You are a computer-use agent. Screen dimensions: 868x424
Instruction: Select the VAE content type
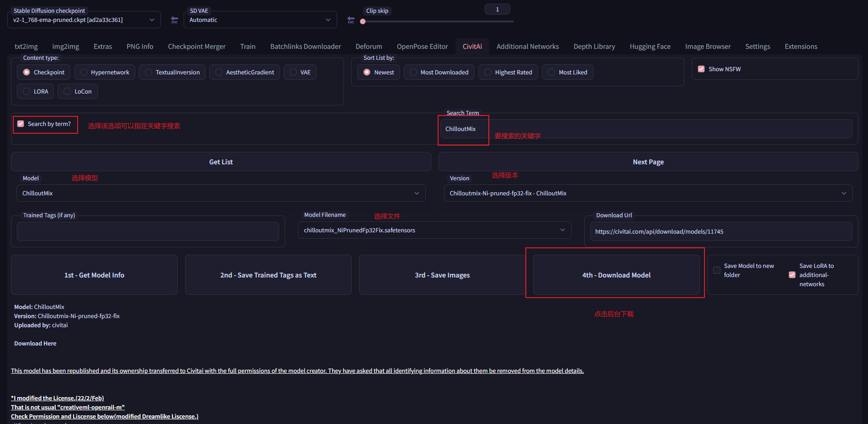(x=300, y=72)
